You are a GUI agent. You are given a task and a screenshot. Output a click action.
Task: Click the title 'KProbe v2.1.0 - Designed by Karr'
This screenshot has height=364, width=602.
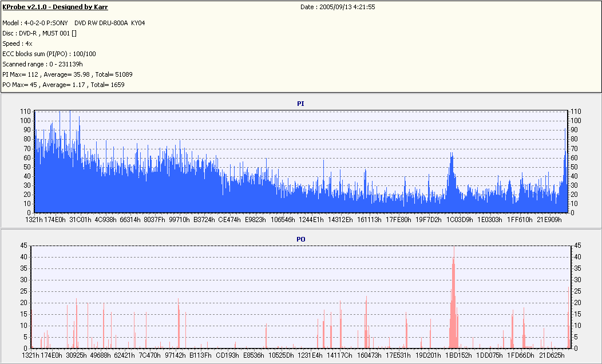click(56, 7)
